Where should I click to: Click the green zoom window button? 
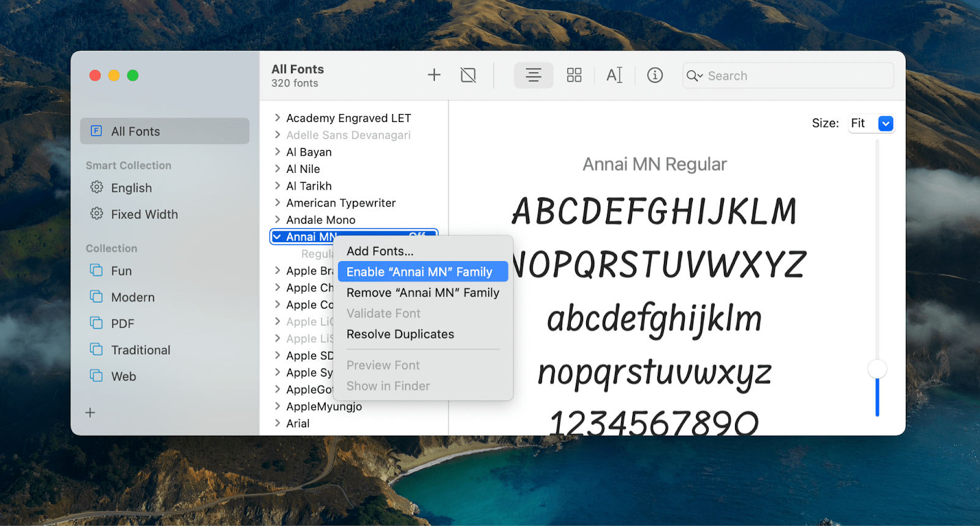click(x=133, y=75)
